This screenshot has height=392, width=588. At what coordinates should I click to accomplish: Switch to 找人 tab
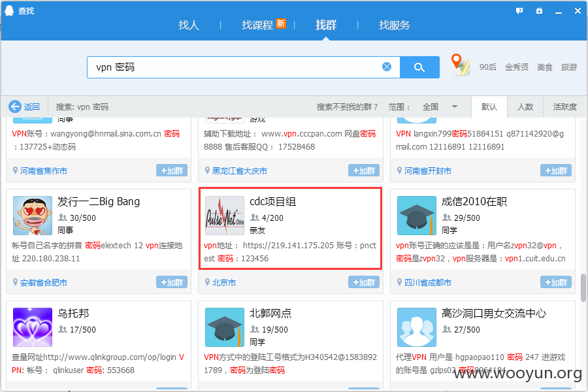(189, 25)
